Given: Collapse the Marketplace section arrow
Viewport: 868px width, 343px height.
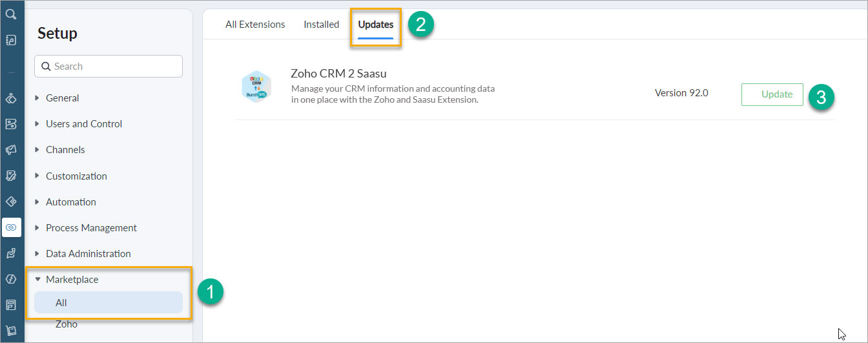Looking at the screenshot, I should 37,280.
